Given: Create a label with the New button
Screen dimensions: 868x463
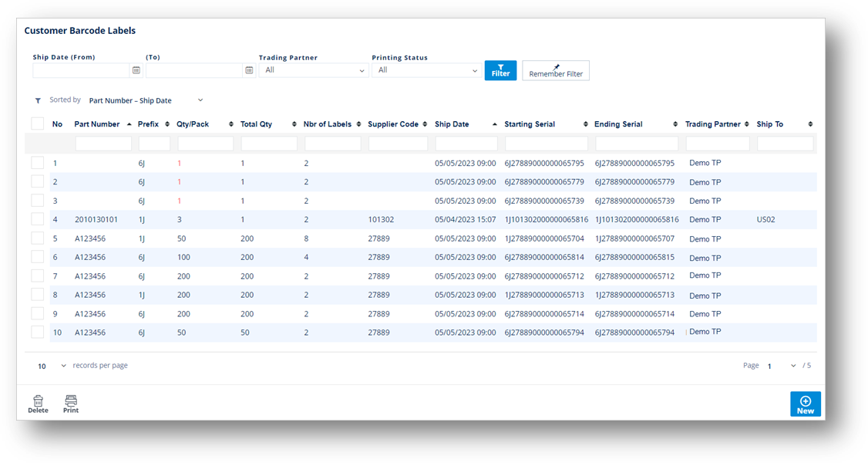Looking at the screenshot, I should click(x=805, y=404).
